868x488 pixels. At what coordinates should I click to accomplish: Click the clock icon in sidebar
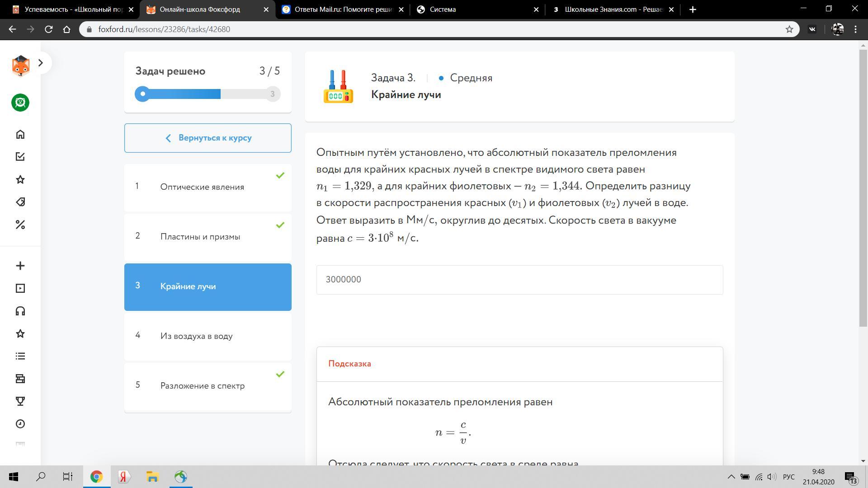click(20, 424)
